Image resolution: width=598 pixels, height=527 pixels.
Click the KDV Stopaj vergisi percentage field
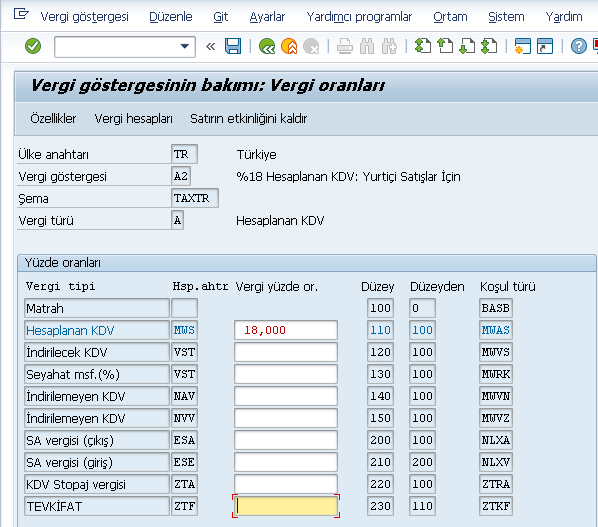[x=286, y=484]
